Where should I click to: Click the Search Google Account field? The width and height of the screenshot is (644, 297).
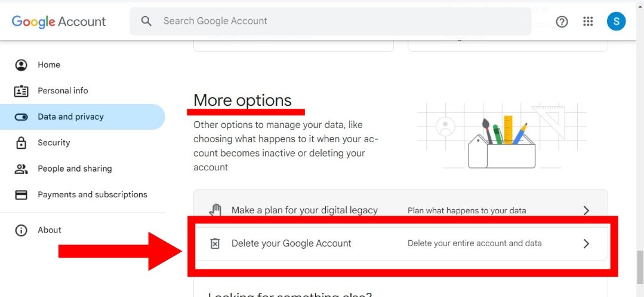pyautogui.click(x=330, y=21)
